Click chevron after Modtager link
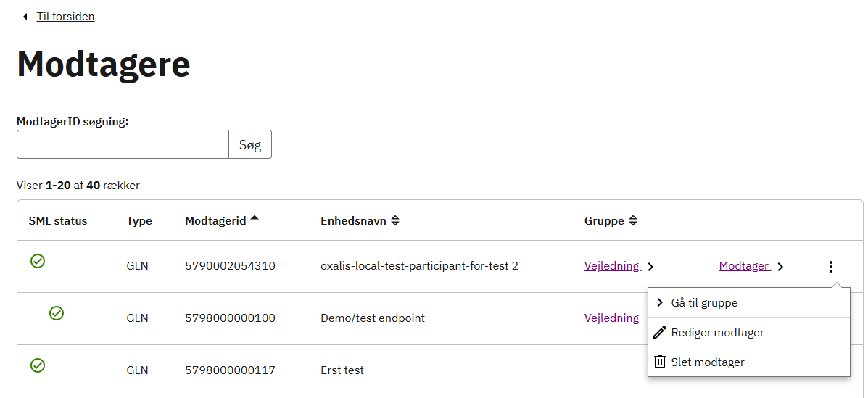 click(x=780, y=267)
